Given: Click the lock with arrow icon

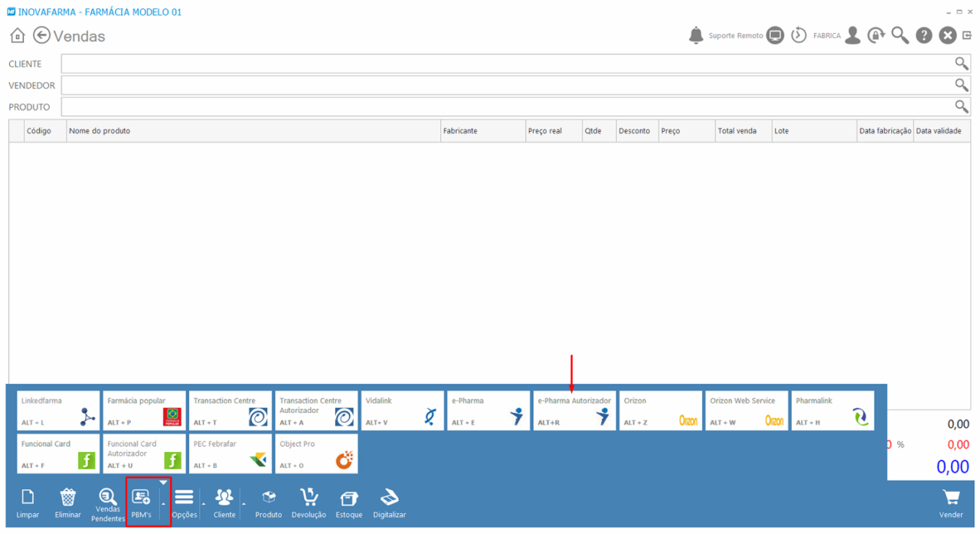Looking at the screenshot, I should coord(876,35).
